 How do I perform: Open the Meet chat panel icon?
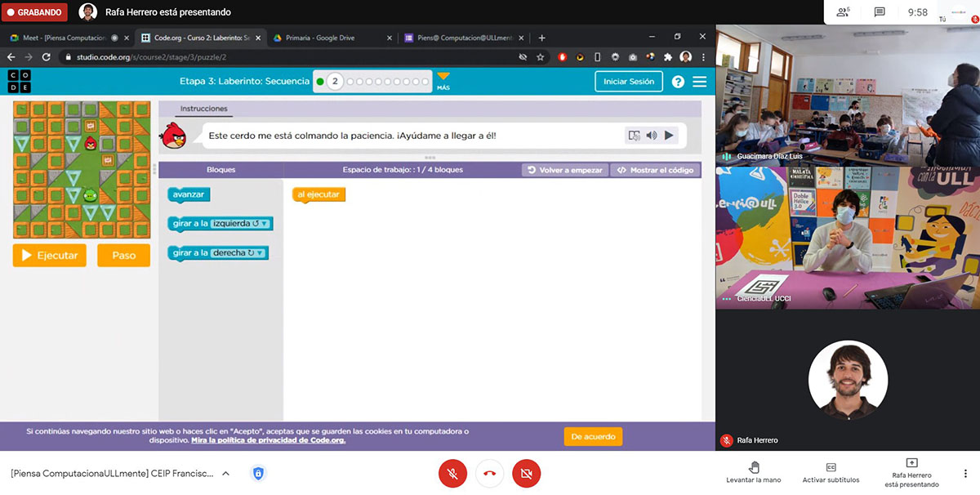point(880,12)
